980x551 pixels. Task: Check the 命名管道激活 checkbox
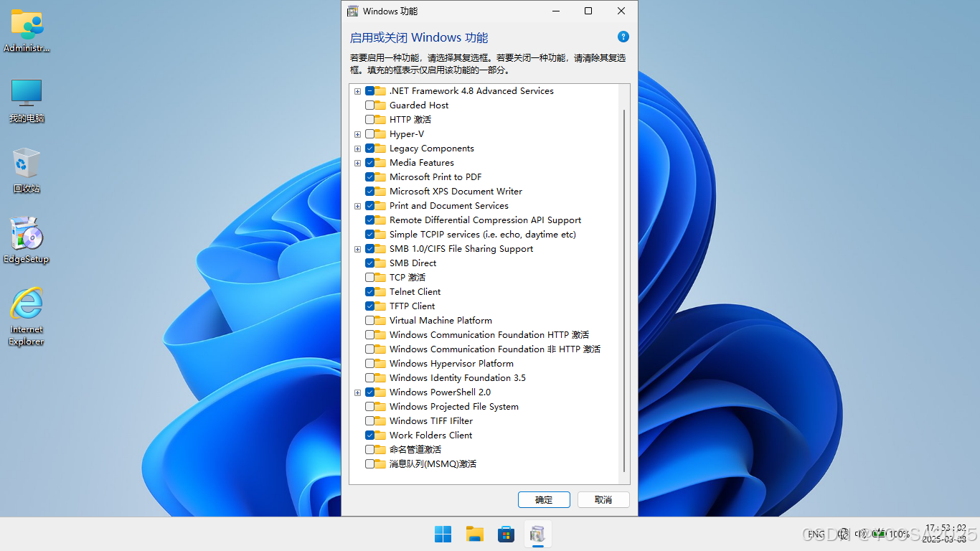(x=369, y=450)
